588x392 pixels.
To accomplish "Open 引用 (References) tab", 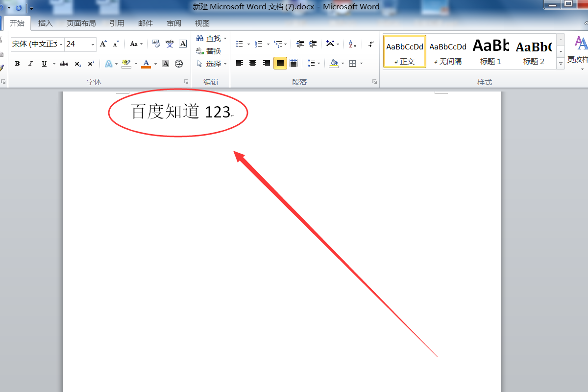I will [117, 23].
